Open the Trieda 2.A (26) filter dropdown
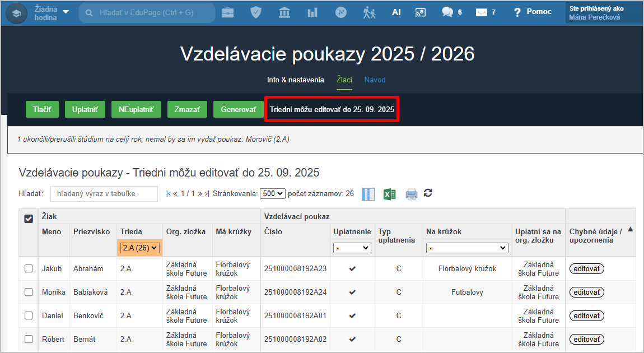Screen dimensions: 644x353 (x=140, y=248)
